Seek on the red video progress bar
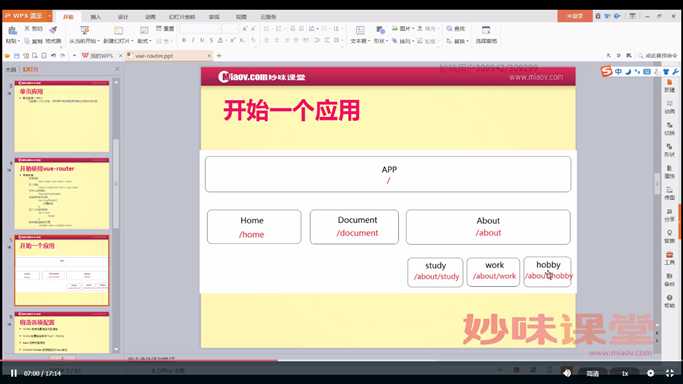 (x=139, y=360)
